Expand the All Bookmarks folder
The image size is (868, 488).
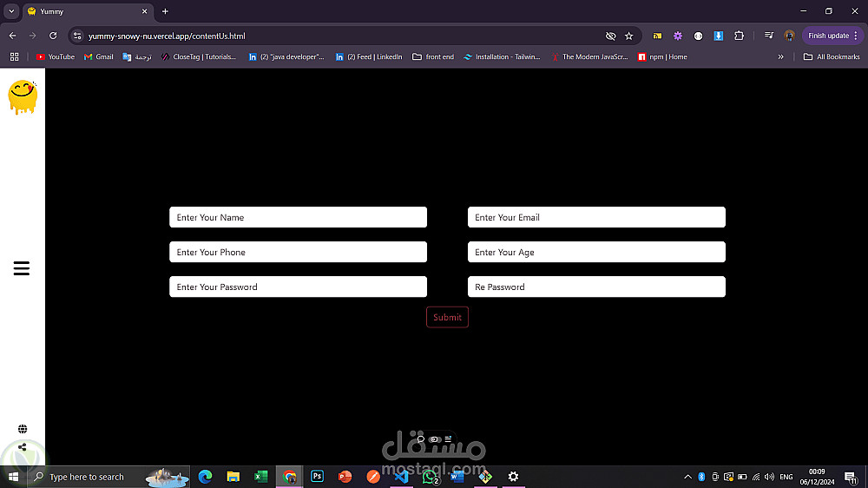832,57
